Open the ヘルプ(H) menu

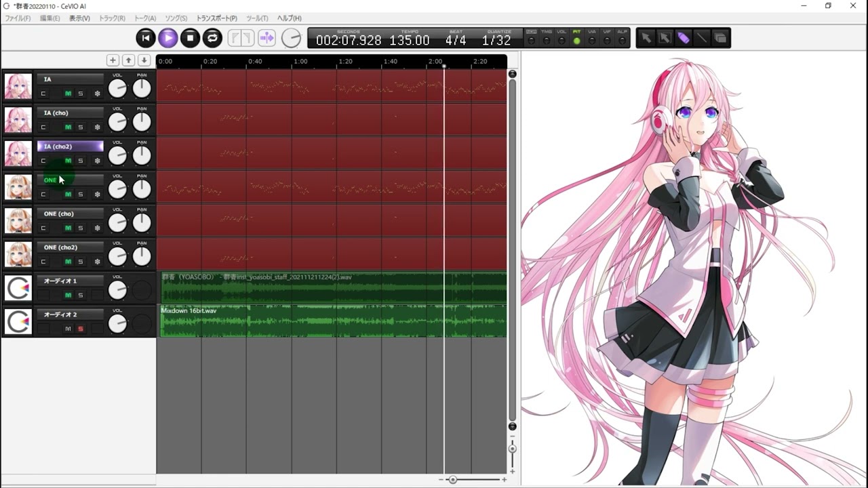pyautogui.click(x=290, y=18)
